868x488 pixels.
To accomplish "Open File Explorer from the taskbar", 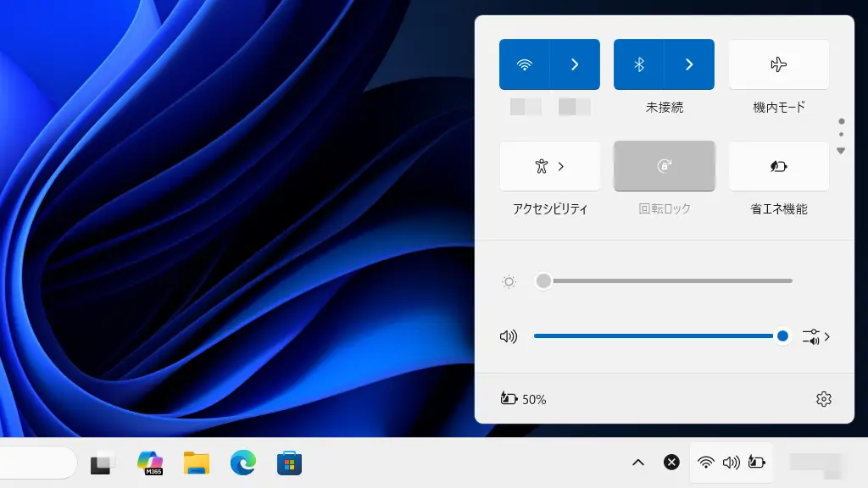I will [x=196, y=463].
